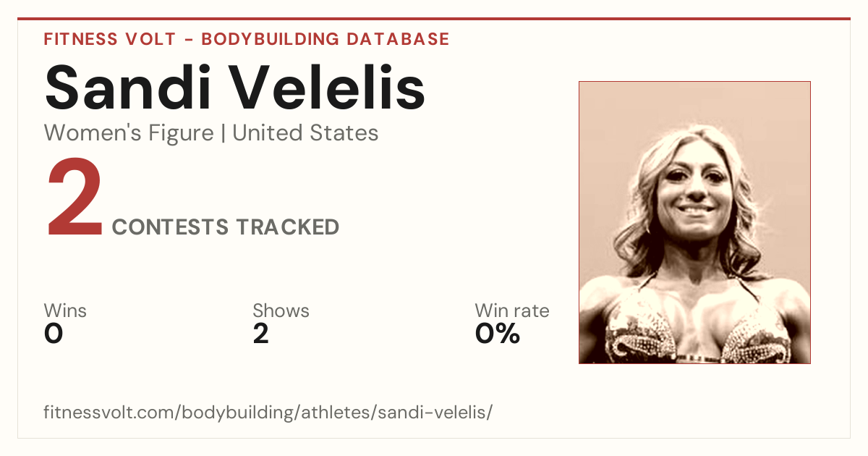Click the Win rate label
Viewport: 868px width, 456px height.
pyautogui.click(x=512, y=311)
